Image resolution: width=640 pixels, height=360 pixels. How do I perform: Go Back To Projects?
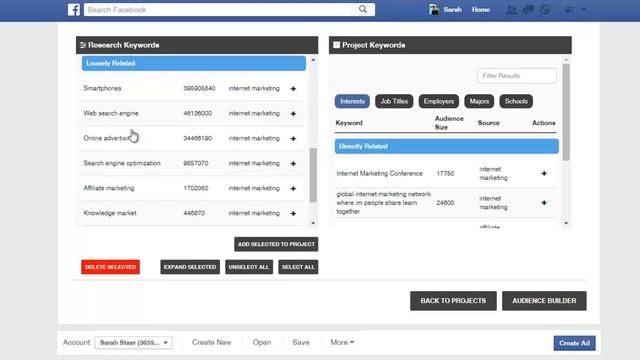[x=453, y=301]
